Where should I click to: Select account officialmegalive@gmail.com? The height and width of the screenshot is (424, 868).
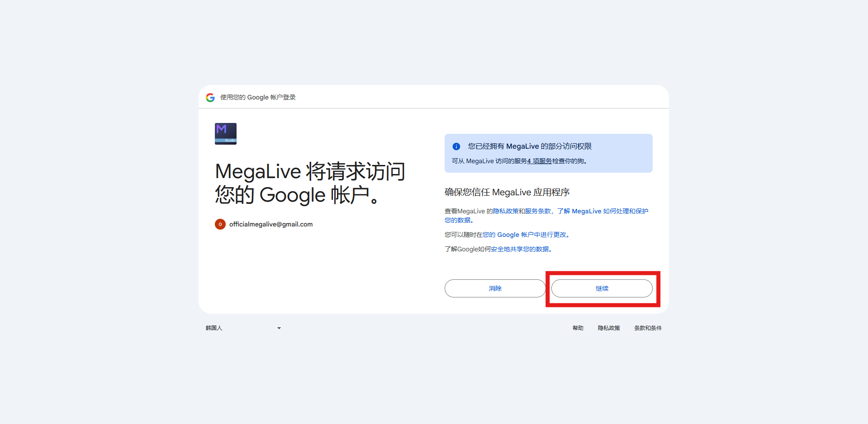pyautogui.click(x=270, y=224)
